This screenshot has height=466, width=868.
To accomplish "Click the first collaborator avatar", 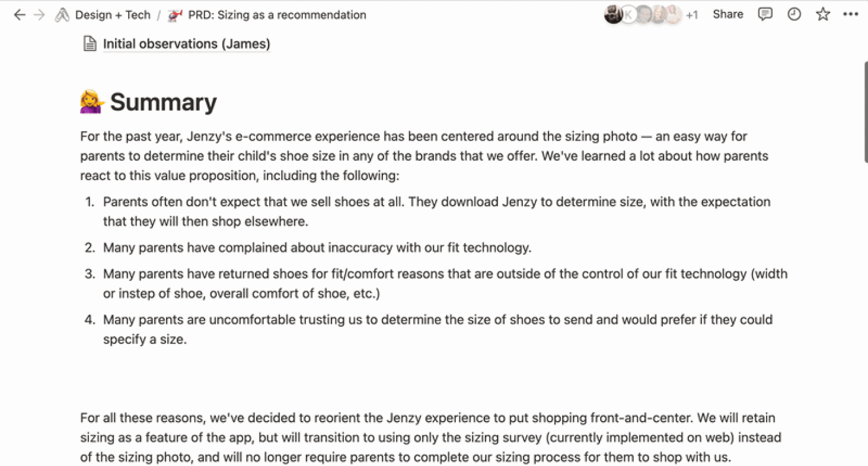I will tap(612, 15).
